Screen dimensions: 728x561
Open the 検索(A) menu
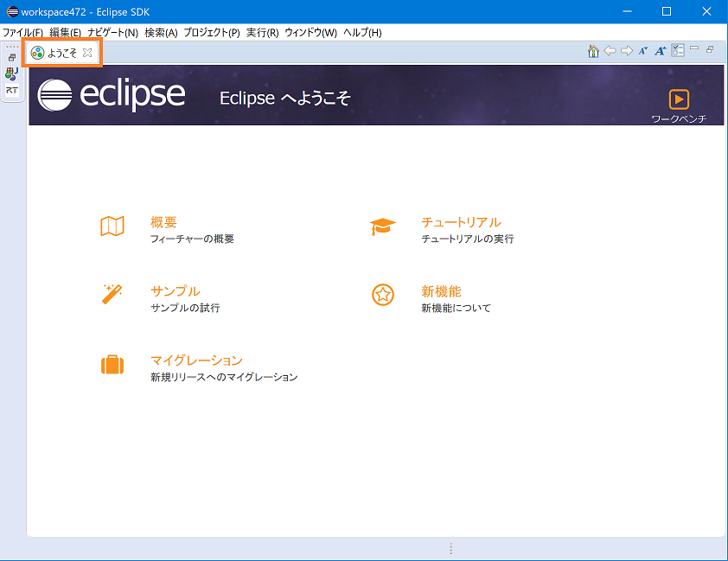(161, 33)
